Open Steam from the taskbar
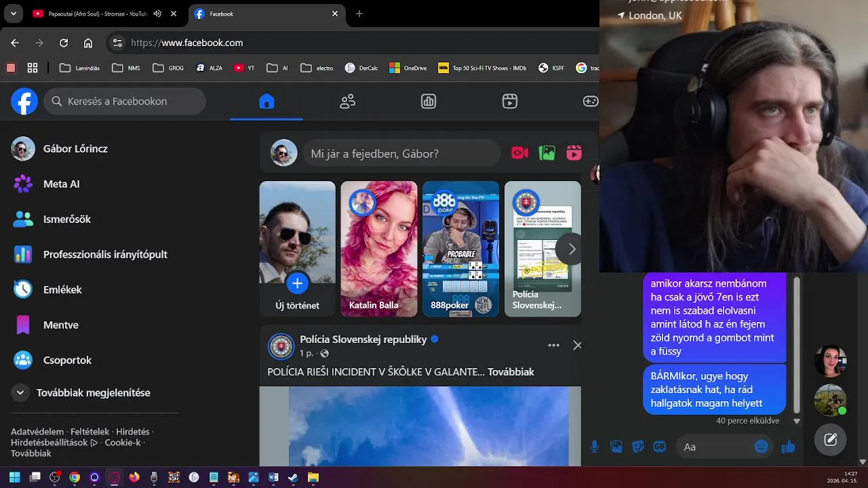Screen dimensions: 868x488 coord(293,477)
